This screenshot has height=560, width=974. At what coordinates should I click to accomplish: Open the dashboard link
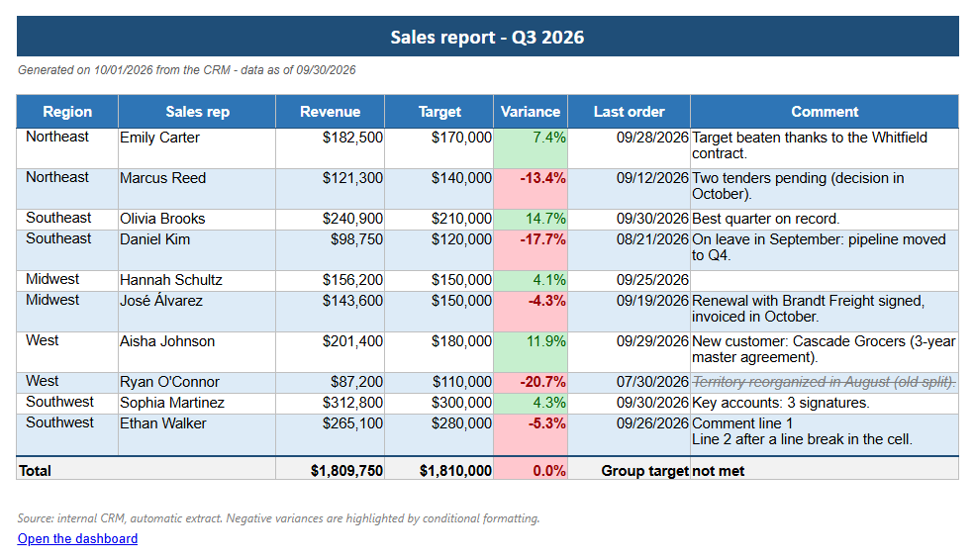(x=77, y=538)
